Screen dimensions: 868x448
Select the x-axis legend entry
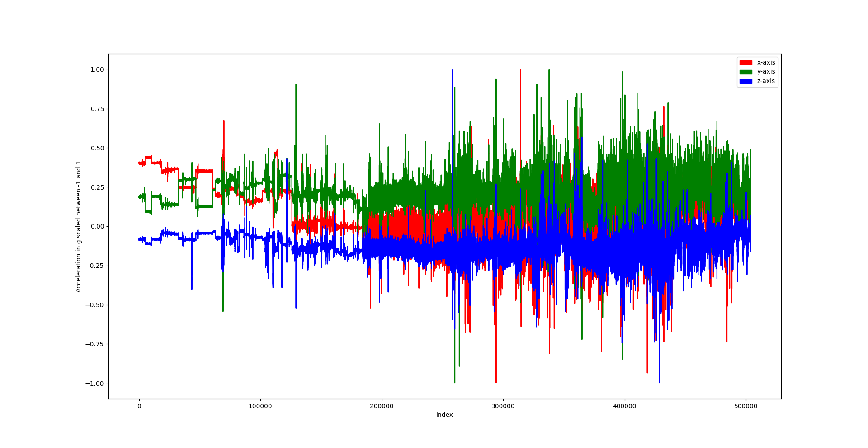tap(766, 62)
